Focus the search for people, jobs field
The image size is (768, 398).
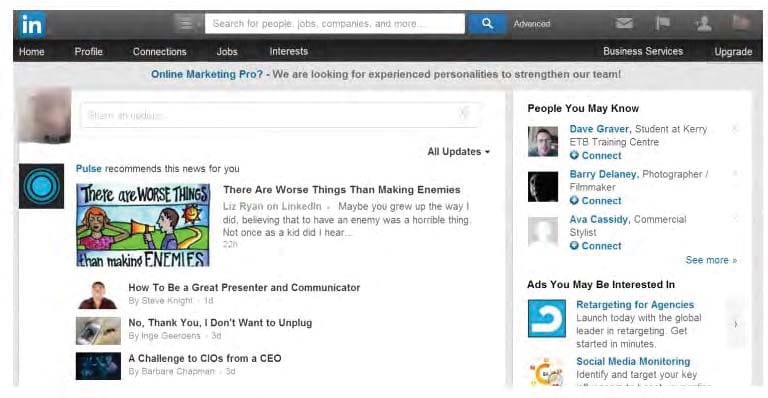tap(335, 23)
